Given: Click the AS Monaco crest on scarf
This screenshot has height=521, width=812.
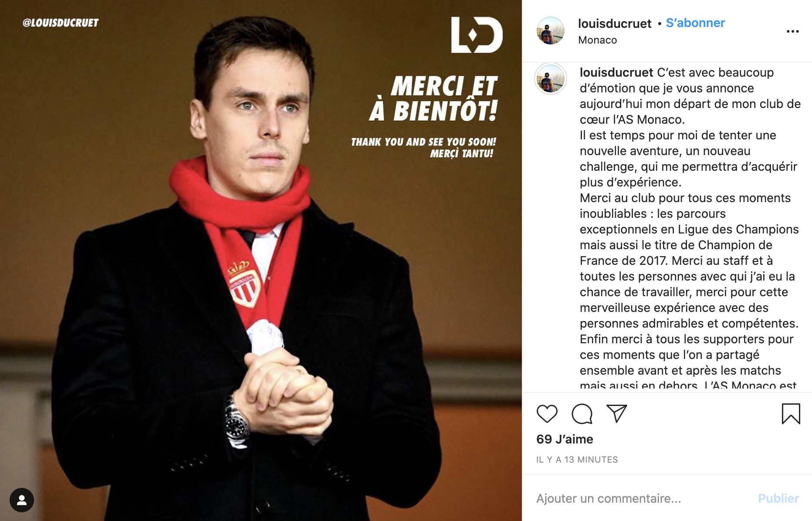Looking at the screenshot, I should tap(244, 285).
